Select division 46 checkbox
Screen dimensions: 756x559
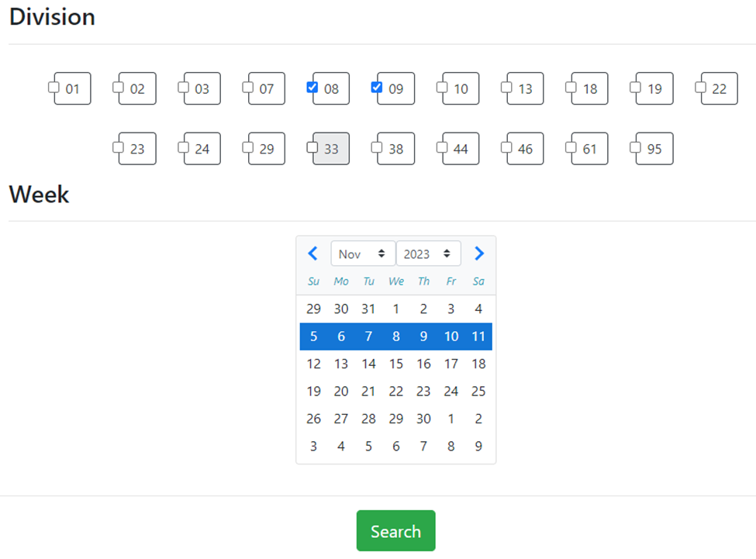point(506,147)
